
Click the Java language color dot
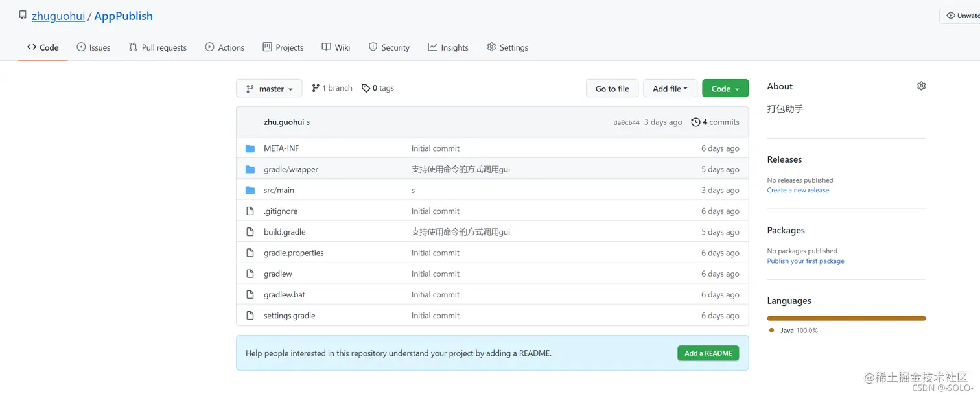tap(771, 330)
